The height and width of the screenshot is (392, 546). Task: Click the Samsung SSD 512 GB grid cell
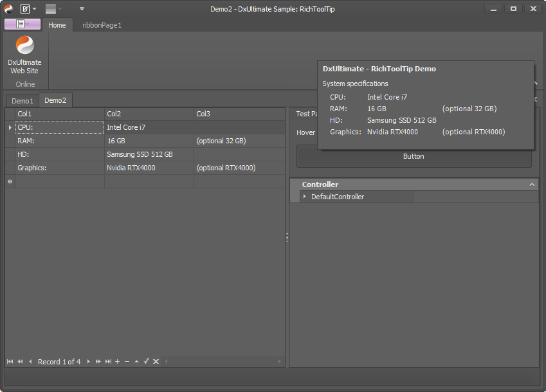[x=149, y=154]
